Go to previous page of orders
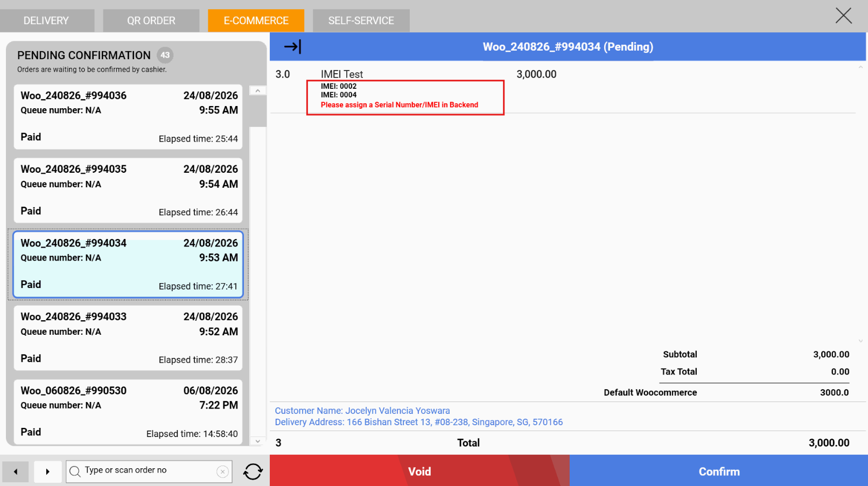This screenshot has height=486, width=868. [x=16, y=471]
